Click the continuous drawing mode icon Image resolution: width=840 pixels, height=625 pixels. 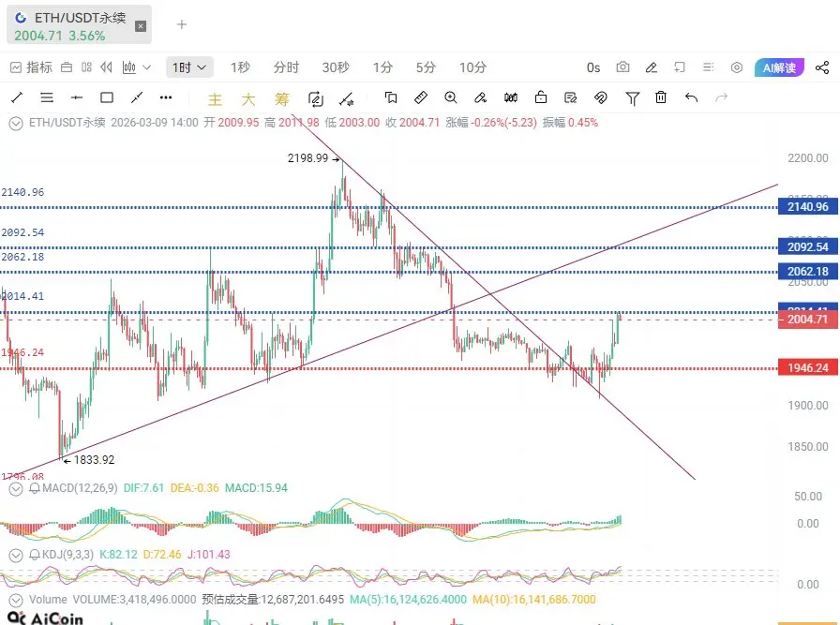pos(316,99)
